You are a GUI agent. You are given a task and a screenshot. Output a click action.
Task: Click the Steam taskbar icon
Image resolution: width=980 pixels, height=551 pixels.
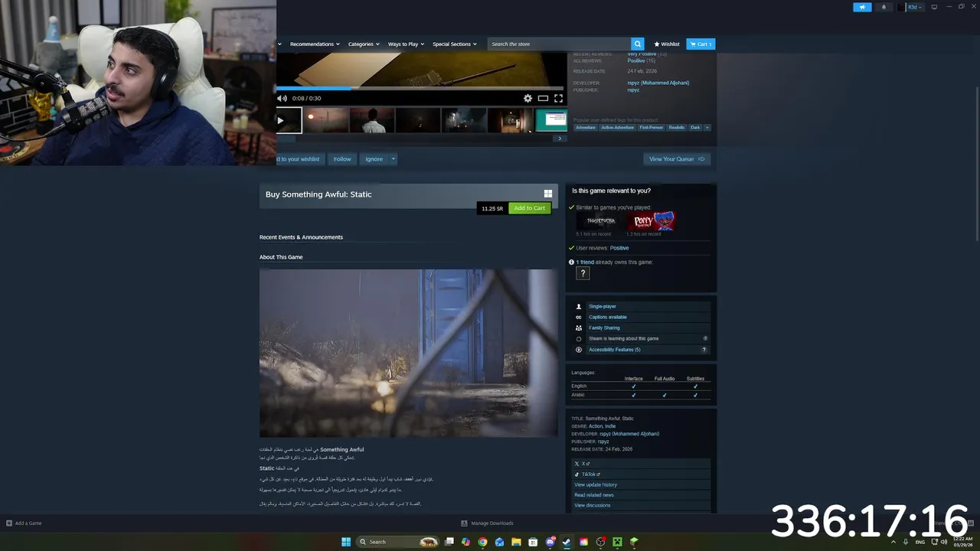(567, 542)
